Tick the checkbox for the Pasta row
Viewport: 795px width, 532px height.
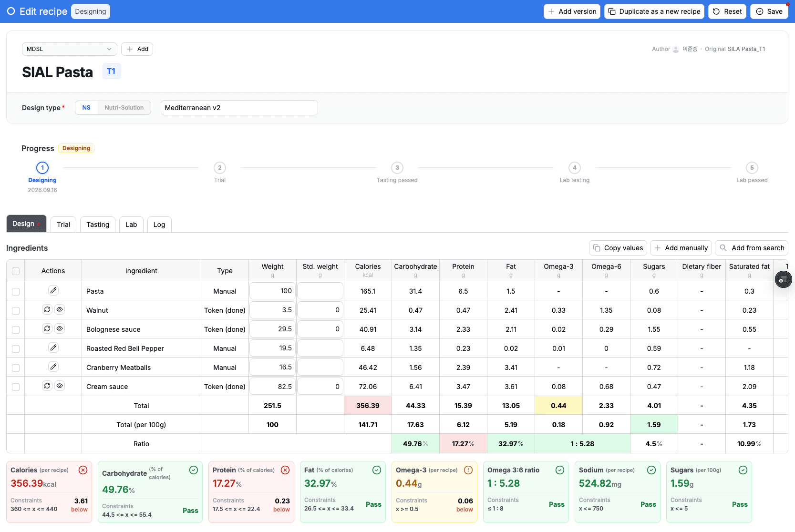tap(16, 291)
